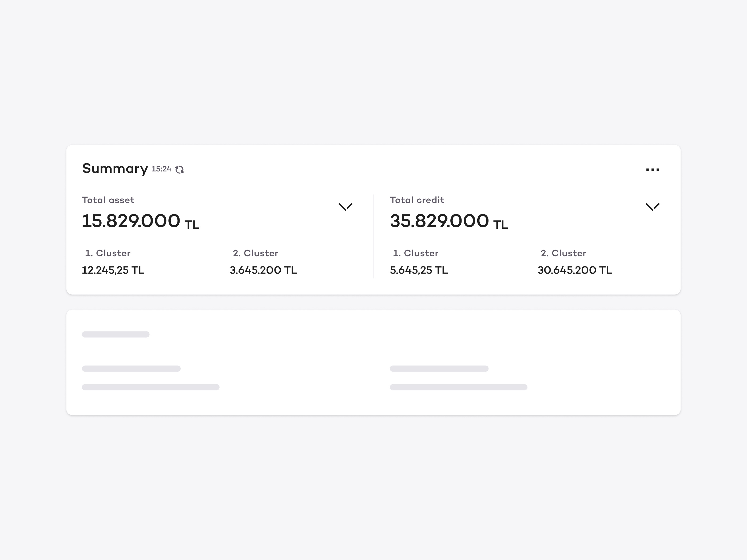Collapse the Total asset details chevron
Image resolution: width=747 pixels, height=560 pixels.
[x=345, y=206]
